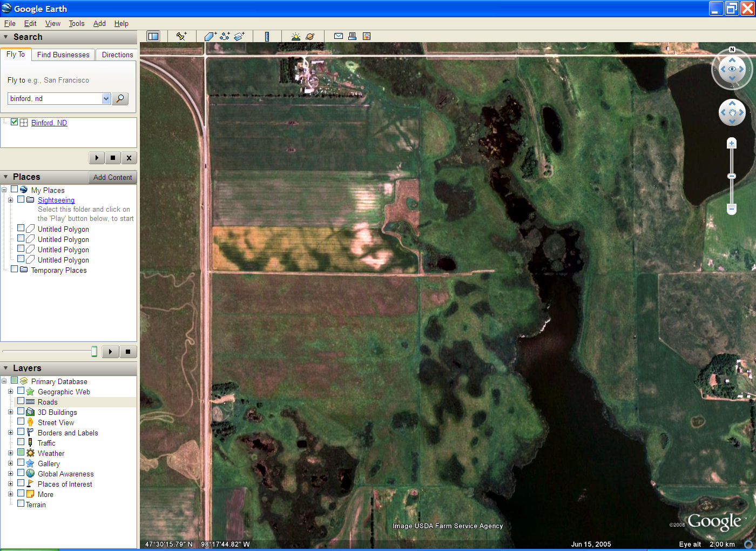Collapse the Search panel
This screenshot has width=756, height=551.
(x=6, y=37)
